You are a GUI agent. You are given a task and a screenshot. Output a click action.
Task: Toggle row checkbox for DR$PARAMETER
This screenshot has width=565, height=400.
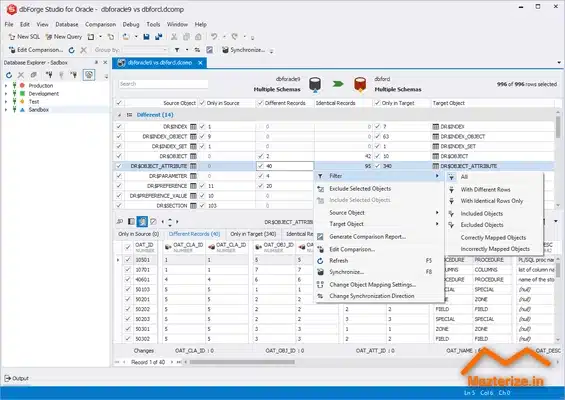119,176
